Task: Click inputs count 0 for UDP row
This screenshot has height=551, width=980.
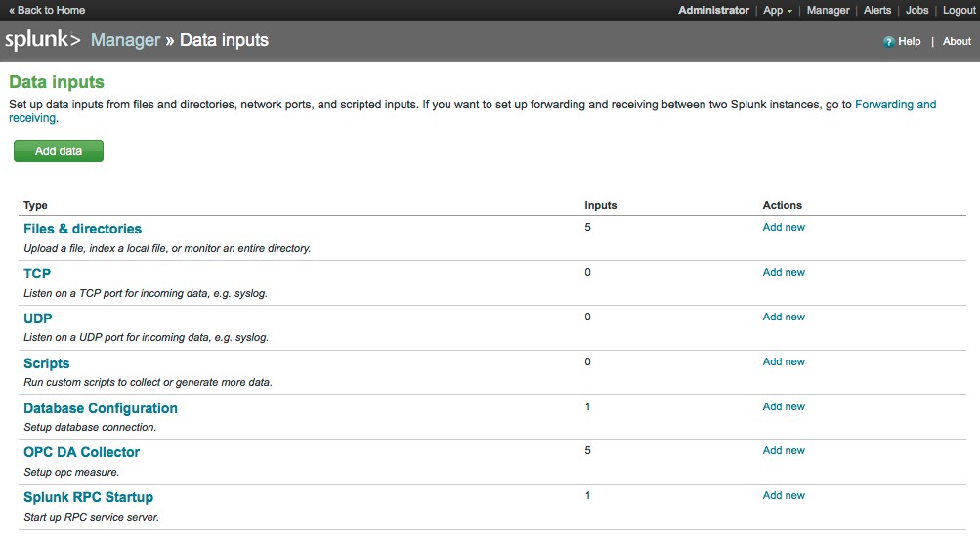Action: coord(587,317)
